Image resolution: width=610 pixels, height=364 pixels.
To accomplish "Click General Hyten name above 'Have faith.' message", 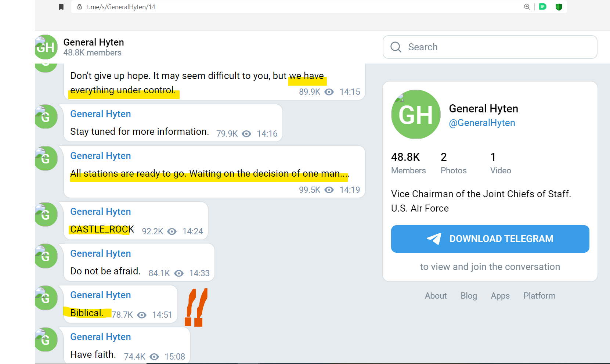I will click(x=101, y=337).
